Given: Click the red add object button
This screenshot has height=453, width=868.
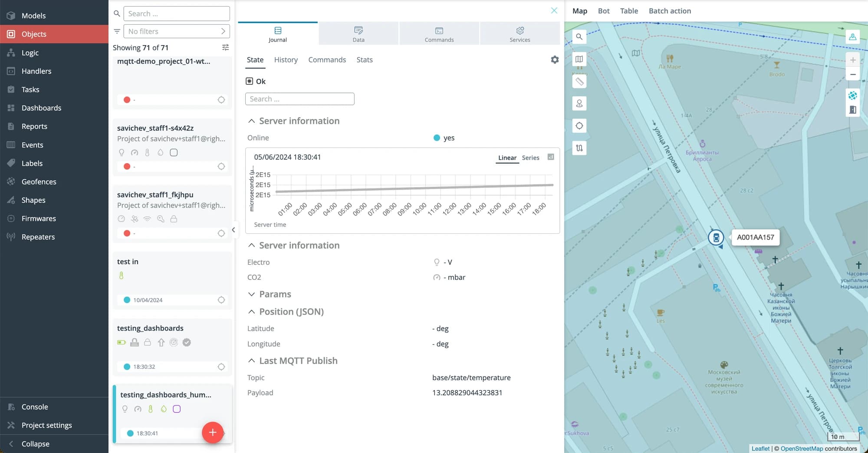Looking at the screenshot, I should 213,432.
